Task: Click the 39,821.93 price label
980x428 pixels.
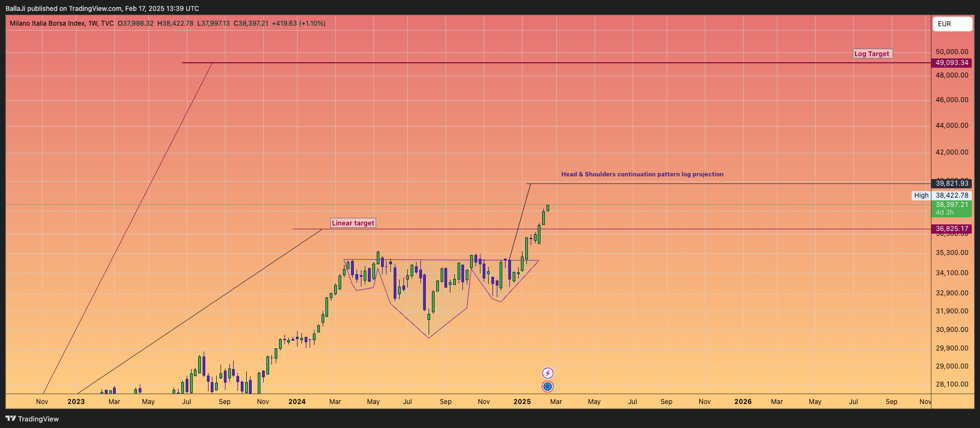Action: (x=952, y=183)
